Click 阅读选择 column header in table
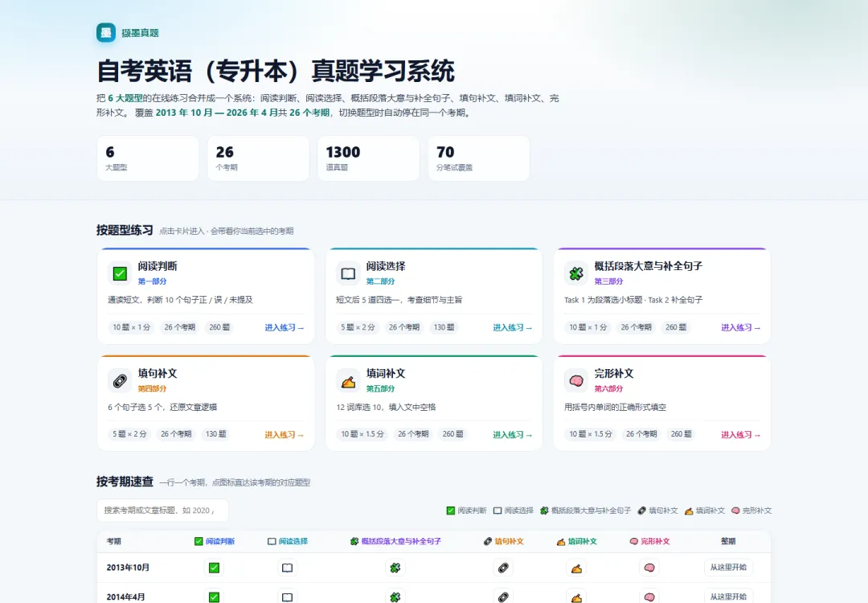The height and width of the screenshot is (603, 868). (x=287, y=541)
